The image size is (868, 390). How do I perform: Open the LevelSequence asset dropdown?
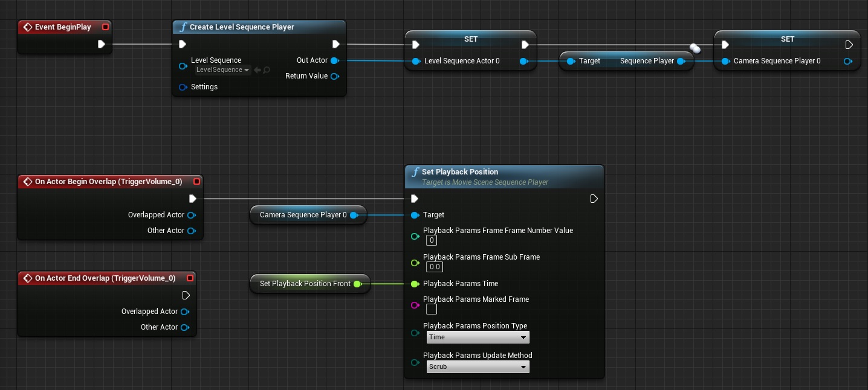(223, 70)
